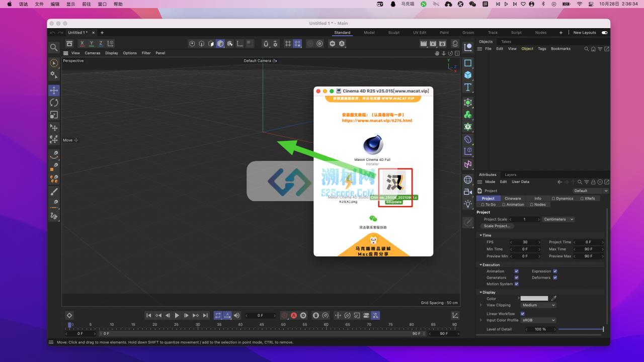The width and height of the screenshot is (644, 362).
Task: Open the Dynamics attribute tab
Action: 562,199
